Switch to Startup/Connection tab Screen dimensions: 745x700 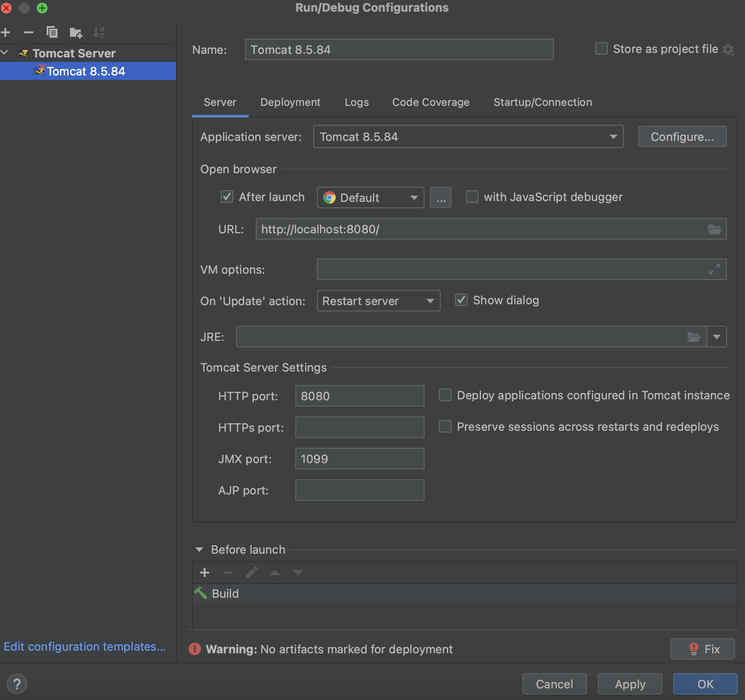[x=543, y=102]
